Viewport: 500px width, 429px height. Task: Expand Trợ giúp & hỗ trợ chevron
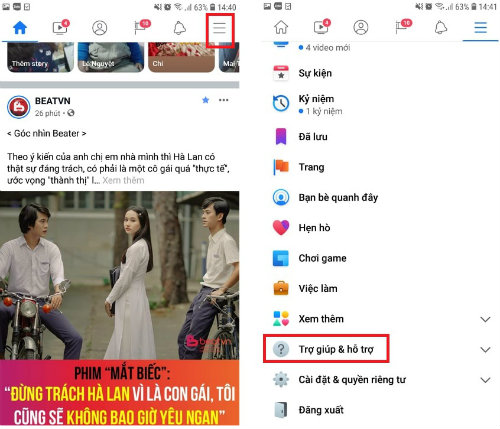click(485, 350)
